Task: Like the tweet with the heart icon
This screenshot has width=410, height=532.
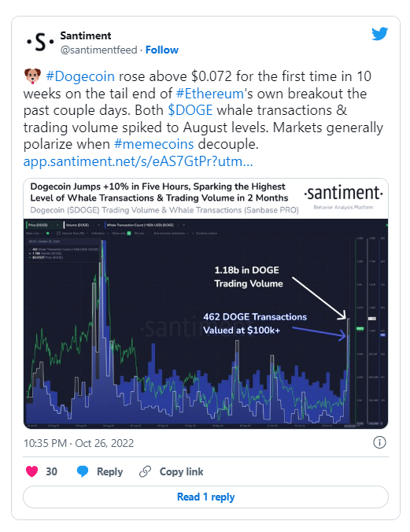Action: tap(32, 471)
